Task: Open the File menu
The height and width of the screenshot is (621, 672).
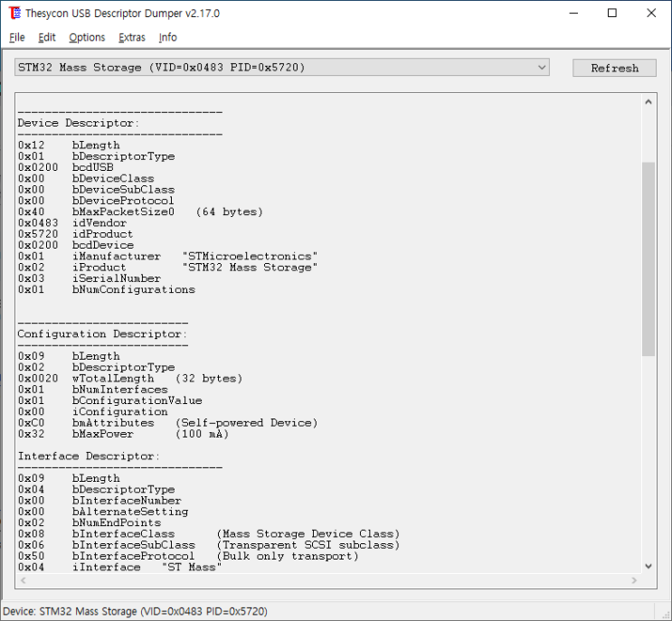Action: (x=16, y=37)
